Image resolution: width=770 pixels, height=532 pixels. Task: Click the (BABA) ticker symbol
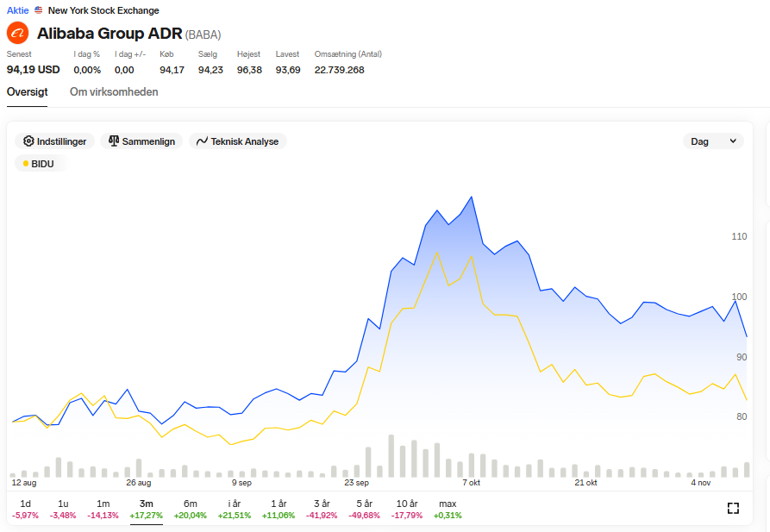click(203, 34)
